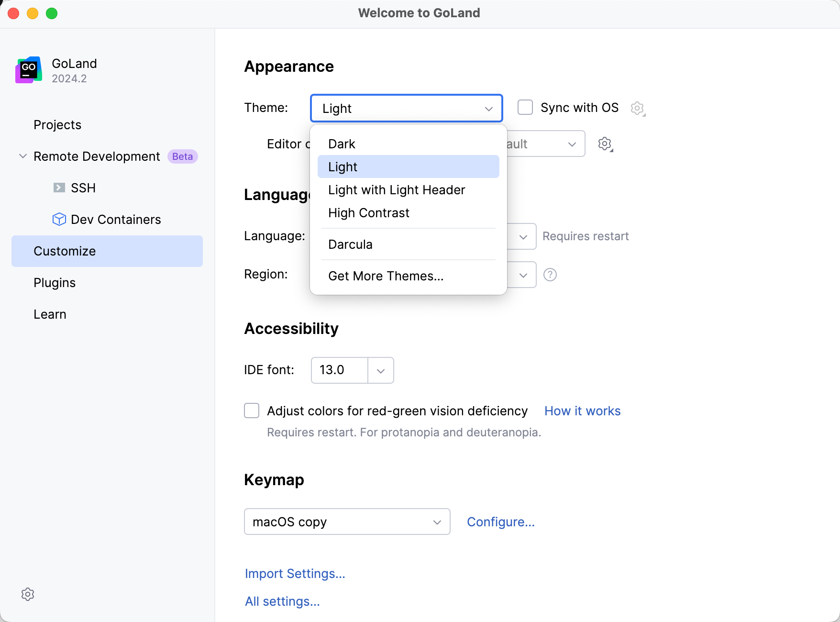Go to the Projects section
The height and width of the screenshot is (622, 840).
[107, 124]
